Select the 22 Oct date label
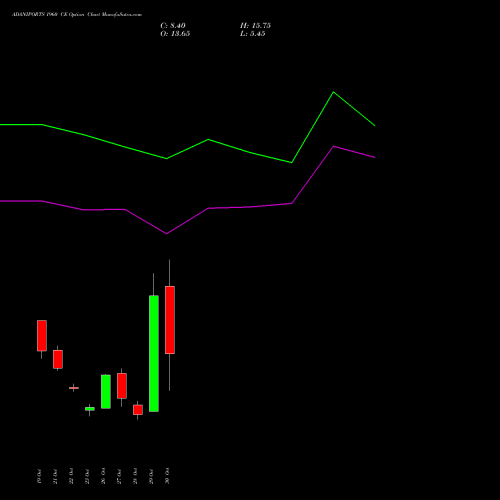 pyautogui.click(x=71, y=476)
